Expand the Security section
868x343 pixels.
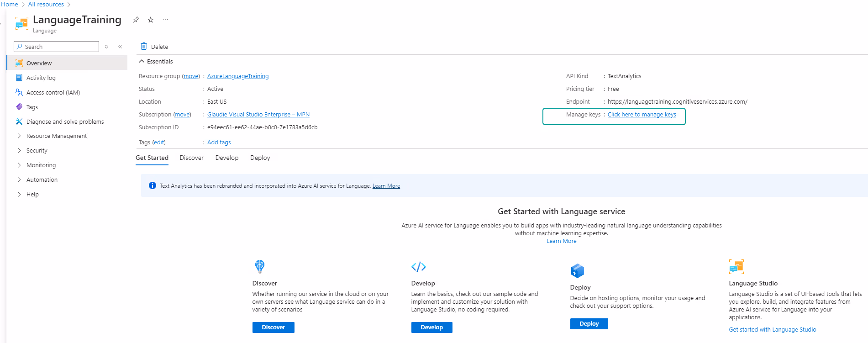[37, 150]
